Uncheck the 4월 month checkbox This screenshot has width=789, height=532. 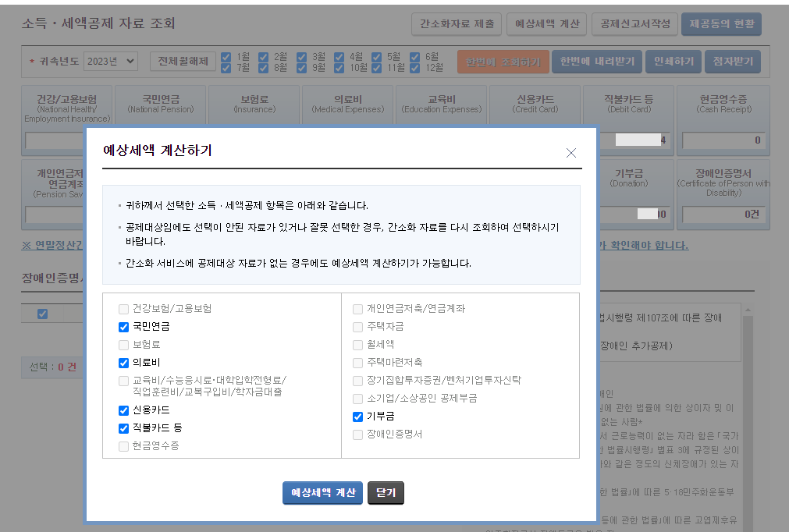339,57
